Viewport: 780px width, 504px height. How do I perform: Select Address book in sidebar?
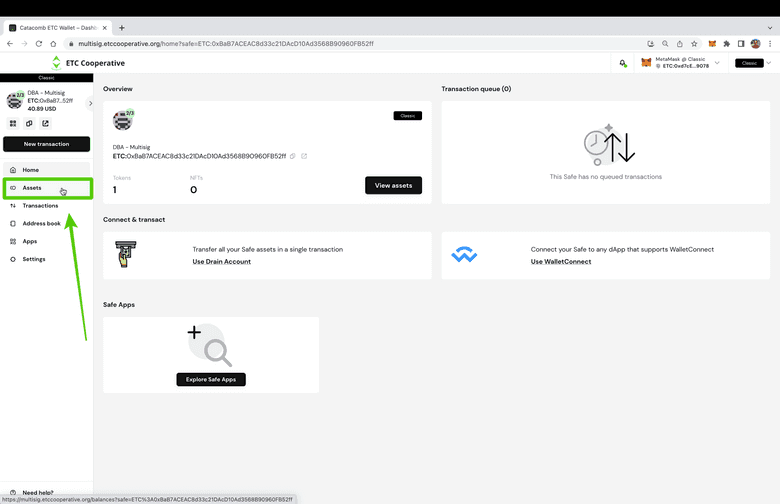click(41, 223)
